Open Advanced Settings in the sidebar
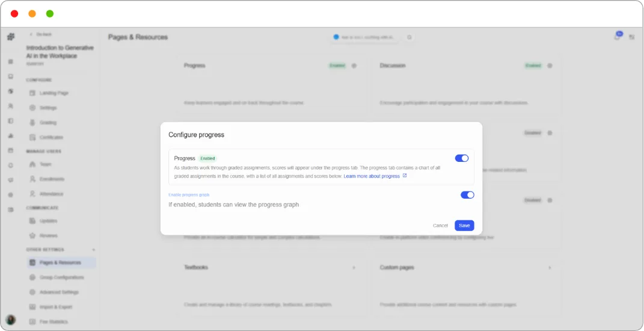644x331 pixels. [61, 292]
